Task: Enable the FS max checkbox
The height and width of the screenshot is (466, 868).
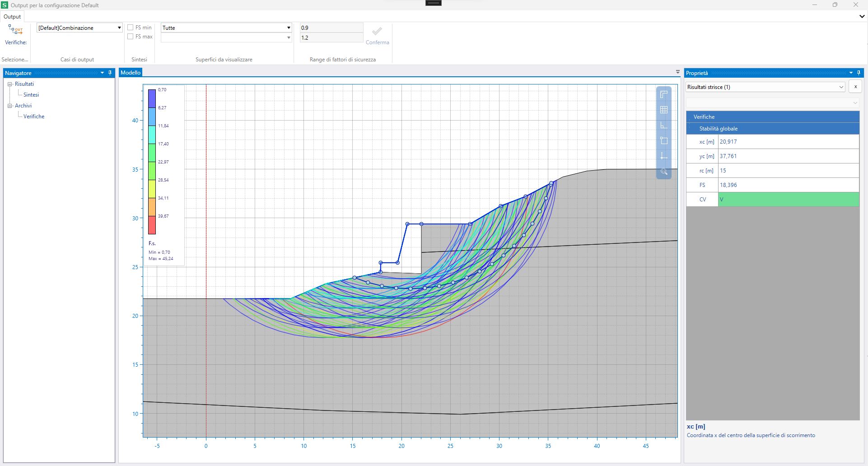Action: coord(131,37)
